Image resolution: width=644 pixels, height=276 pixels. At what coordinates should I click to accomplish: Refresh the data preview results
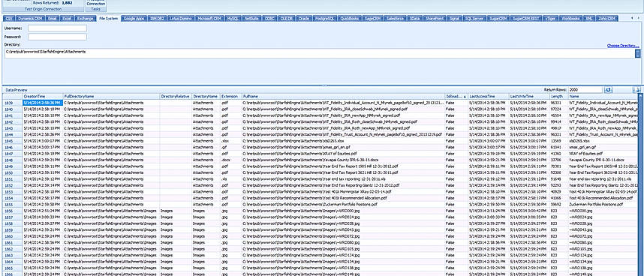pyautogui.click(x=608, y=89)
